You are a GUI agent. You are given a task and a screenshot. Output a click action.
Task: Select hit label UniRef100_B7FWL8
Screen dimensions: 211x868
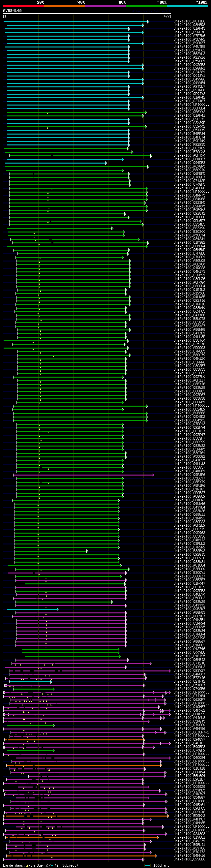[189, 253]
